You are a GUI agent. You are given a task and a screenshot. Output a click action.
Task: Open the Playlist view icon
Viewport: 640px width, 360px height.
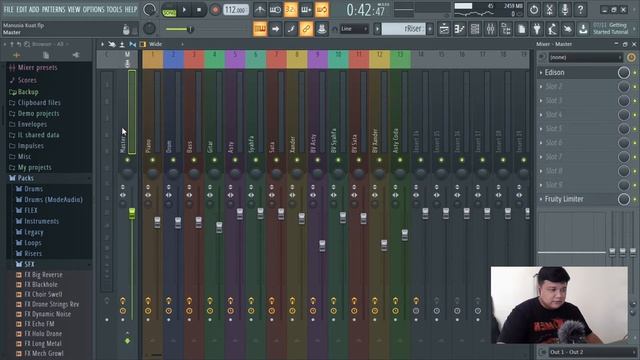pos(444,29)
